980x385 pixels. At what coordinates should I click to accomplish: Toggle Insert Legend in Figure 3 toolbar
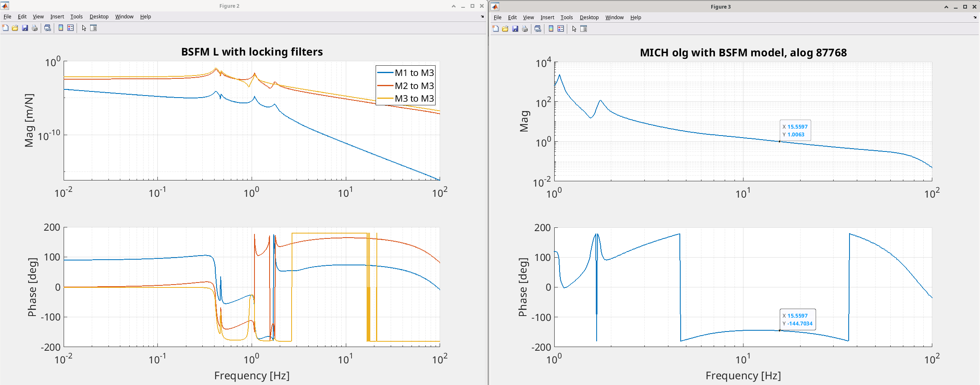[x=561, y=29]
